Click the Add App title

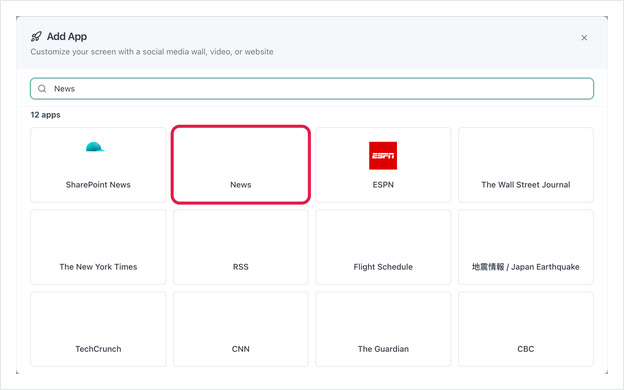point(67,37)
